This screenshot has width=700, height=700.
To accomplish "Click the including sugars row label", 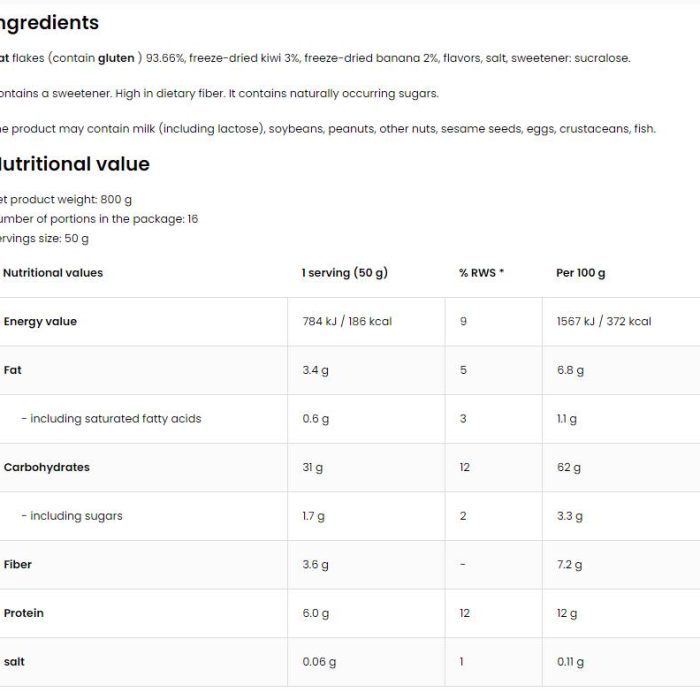I will [x=72, y=516].
